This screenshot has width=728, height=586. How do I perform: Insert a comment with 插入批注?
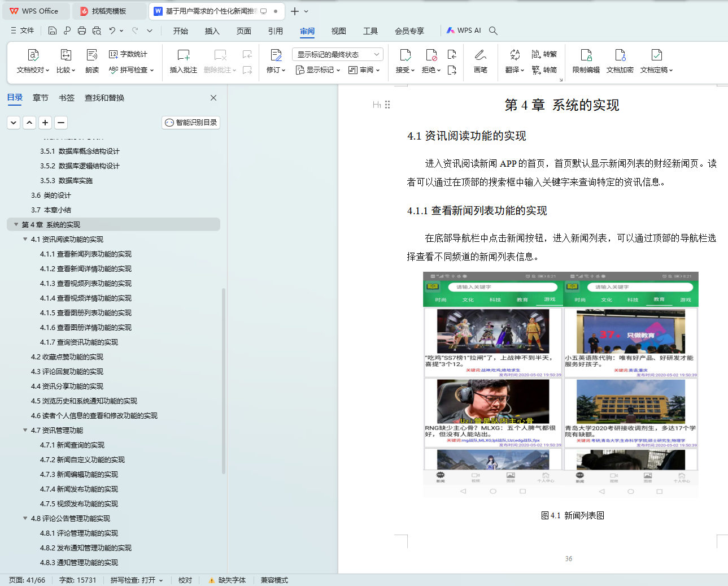184,61
